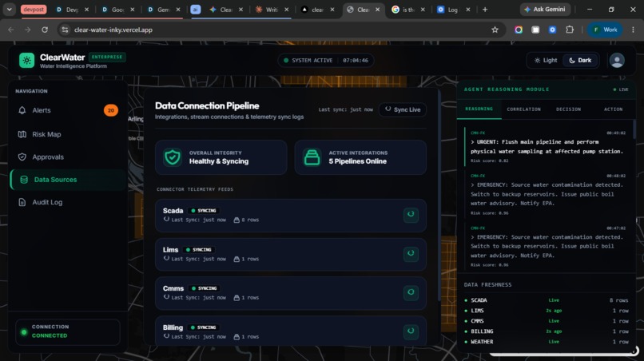
Task: Switch to the Correlation tab
Action: click(x=523, y=109)
